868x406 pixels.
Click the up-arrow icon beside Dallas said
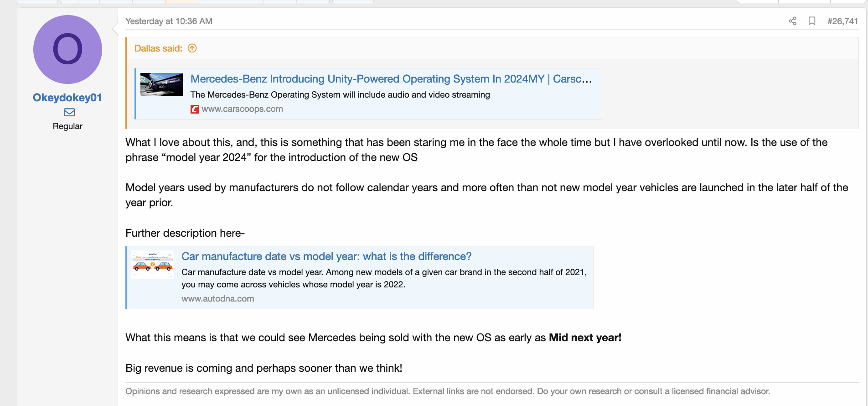192,48
